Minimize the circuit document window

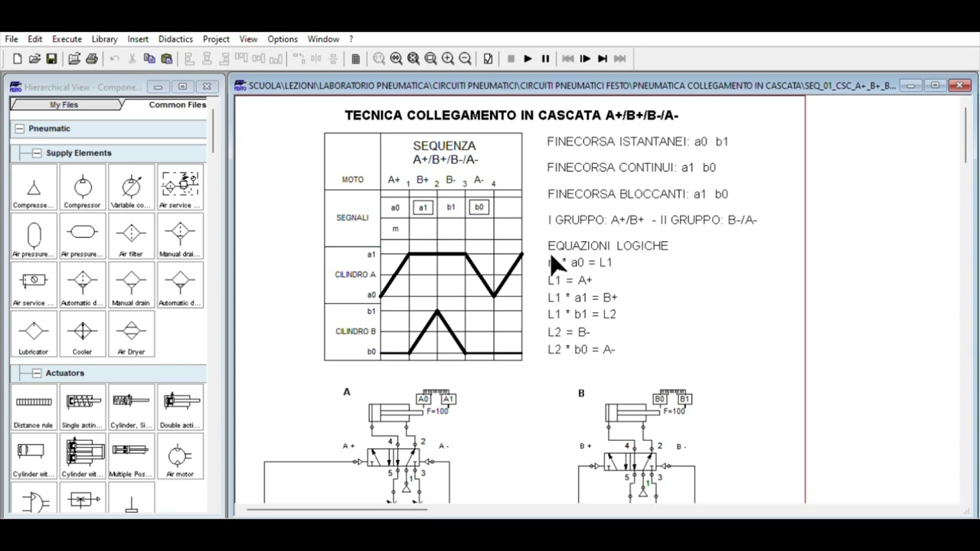910,86
